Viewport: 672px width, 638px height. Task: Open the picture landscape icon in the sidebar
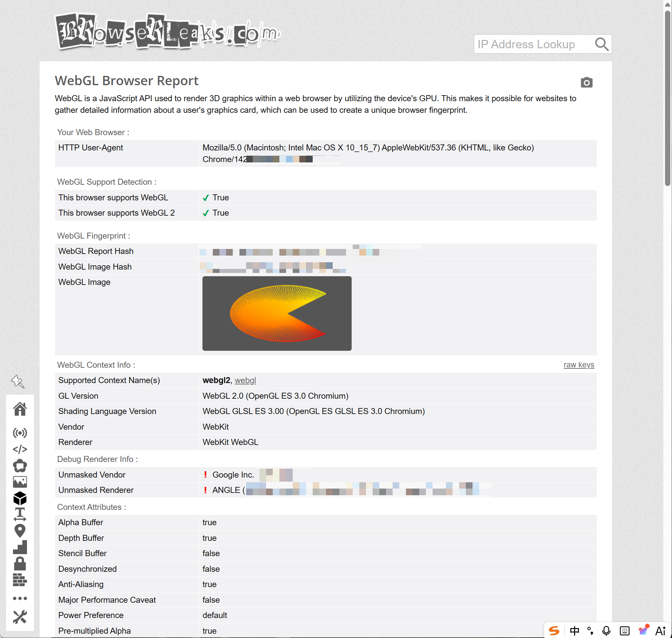(20, 482)
